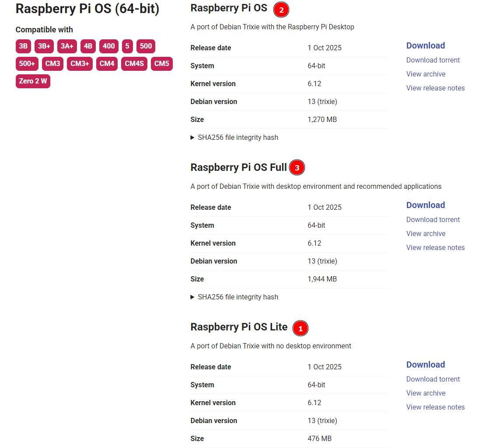Click the red number 1 marker badge
Screen dimensions: 482x448
point(300,328)
